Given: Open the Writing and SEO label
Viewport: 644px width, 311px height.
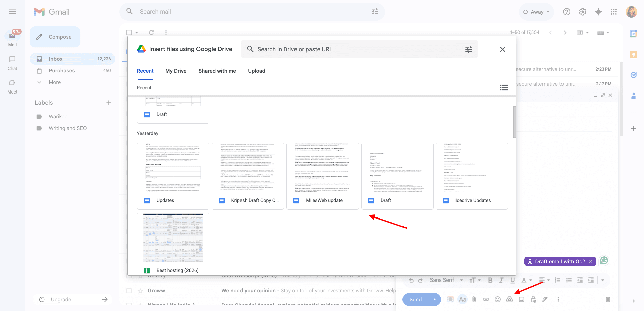Looking at the screenshot, I should coord(67,128).
